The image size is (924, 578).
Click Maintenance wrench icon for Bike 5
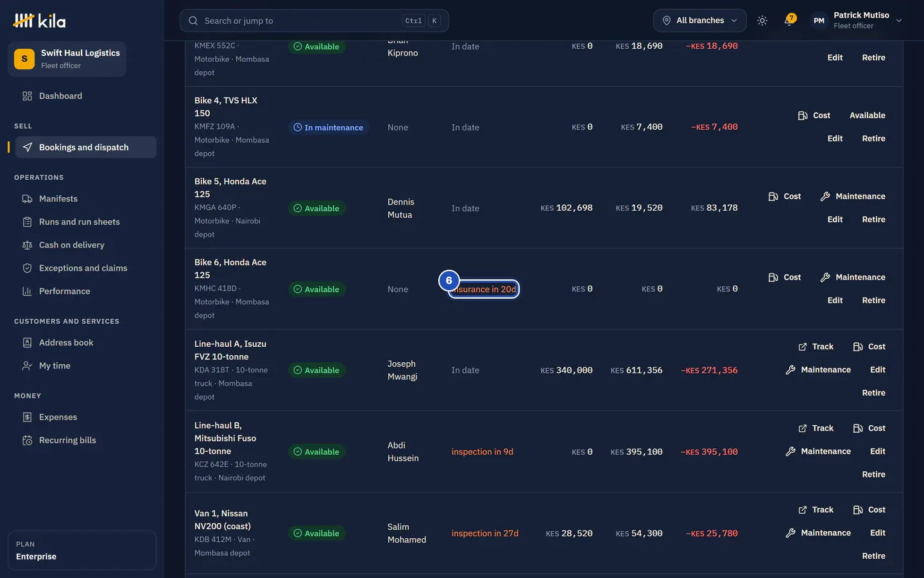pyautogui.click(x=825, y=197)
